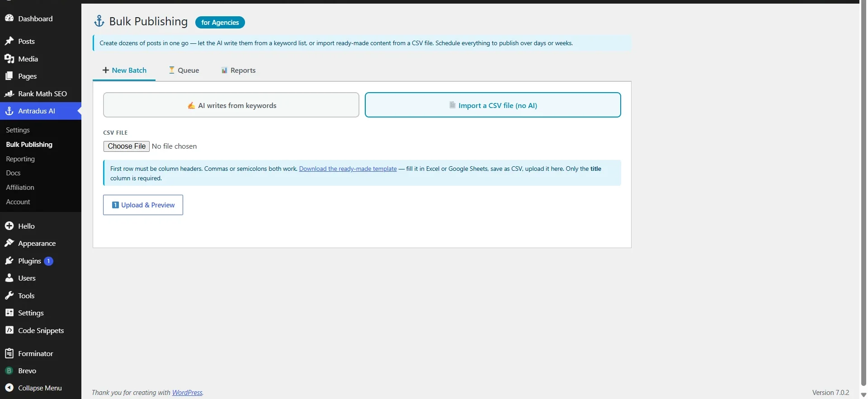The image size is (868, 399).
Task: Click the Dashboard menu label
Action: click(x=35, y=19)
